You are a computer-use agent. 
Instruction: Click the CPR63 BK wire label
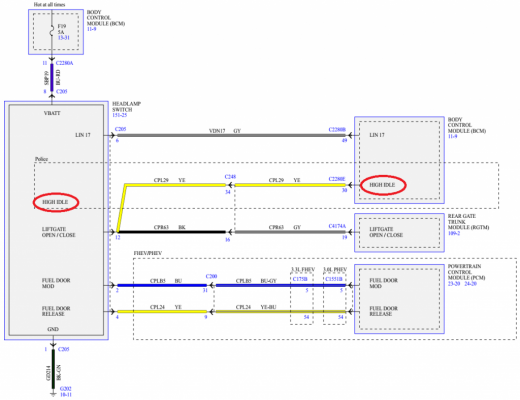pos(169,227)
